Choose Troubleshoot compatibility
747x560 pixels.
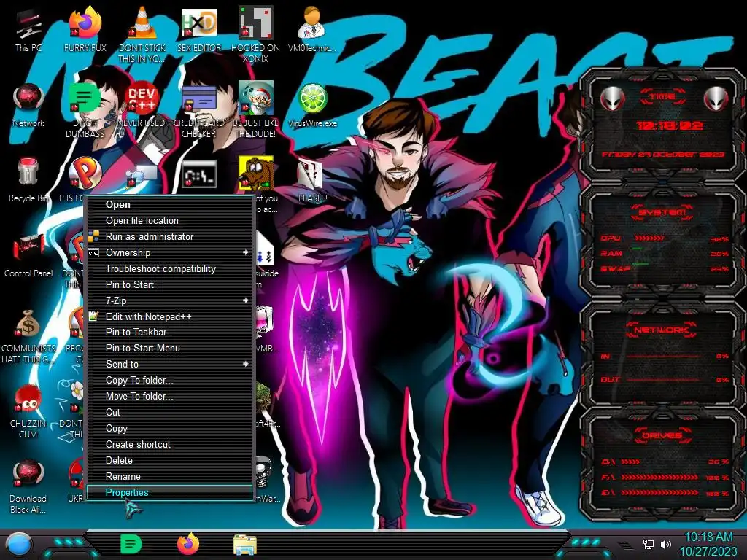(x=169, y=268)
